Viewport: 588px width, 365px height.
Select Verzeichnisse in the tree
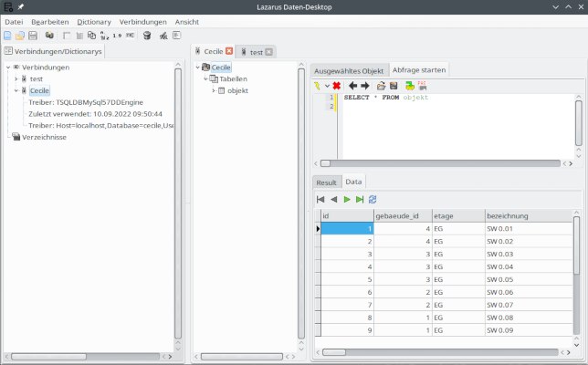coord(44,137)
